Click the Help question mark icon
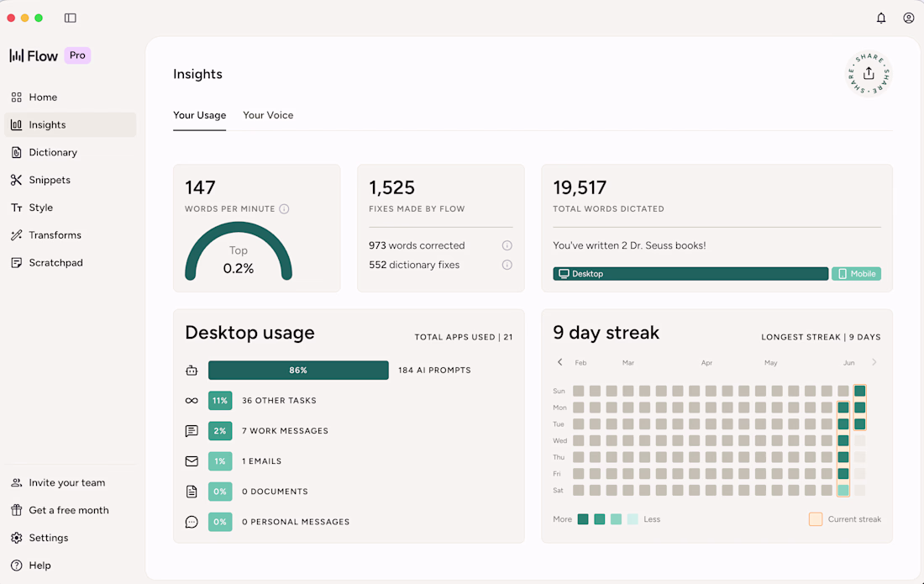Viewport: 924px width, 584px height. pyautogui.click(x=17, y=566)
